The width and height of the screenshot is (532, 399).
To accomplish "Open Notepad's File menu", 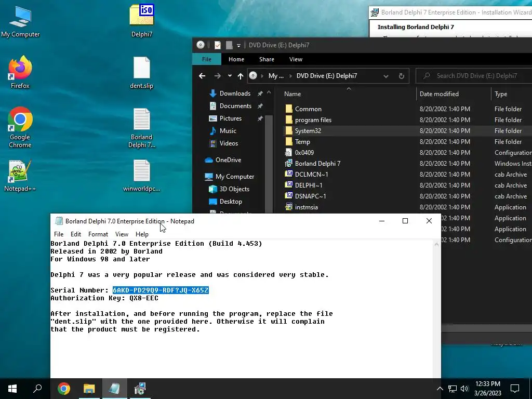I will tap(59, 234).
